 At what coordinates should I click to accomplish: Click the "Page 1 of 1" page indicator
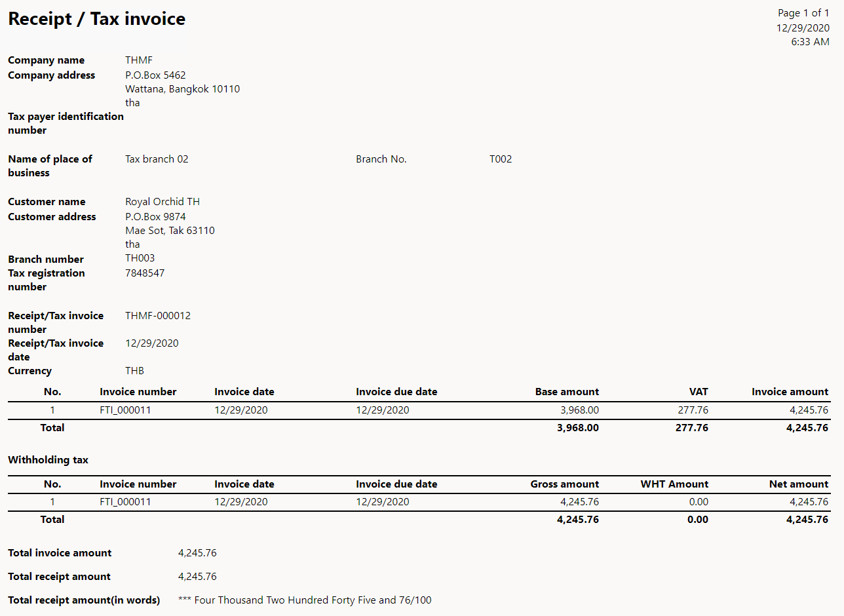point(803,13)
